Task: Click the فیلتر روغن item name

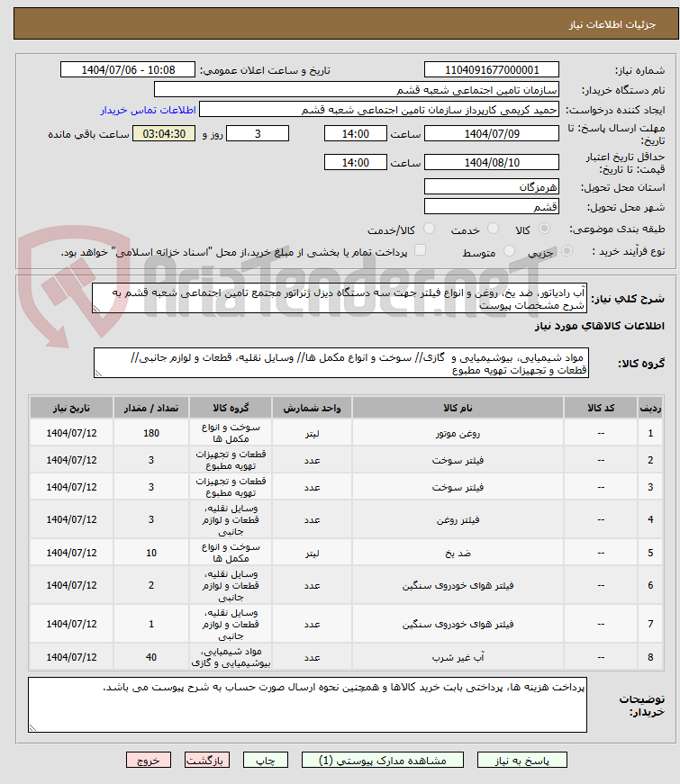Action: pos(458,520)
